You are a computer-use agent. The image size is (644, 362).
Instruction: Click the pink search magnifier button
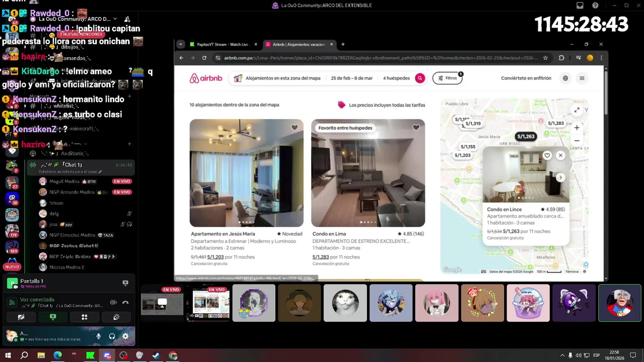420,78
